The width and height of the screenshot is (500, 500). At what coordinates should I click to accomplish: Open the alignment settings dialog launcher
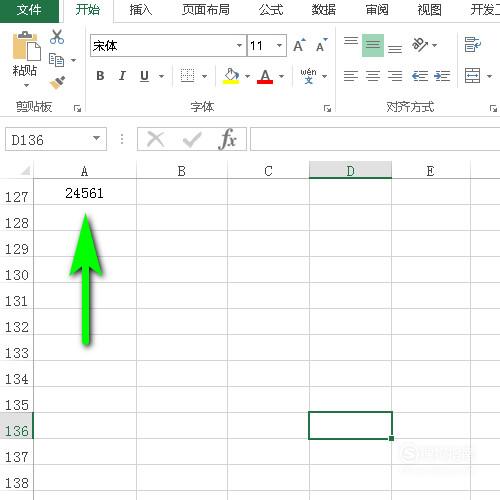[x=493, y=108]
